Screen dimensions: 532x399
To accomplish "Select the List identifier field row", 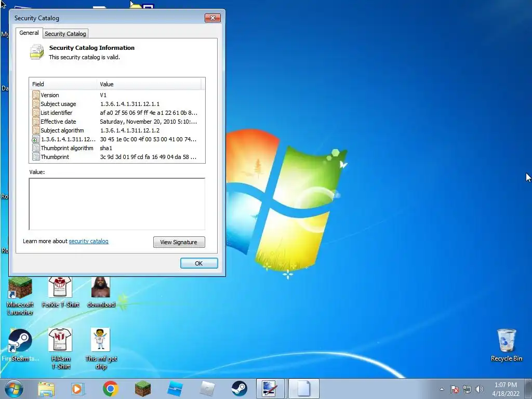I will [x=117, y=113].
